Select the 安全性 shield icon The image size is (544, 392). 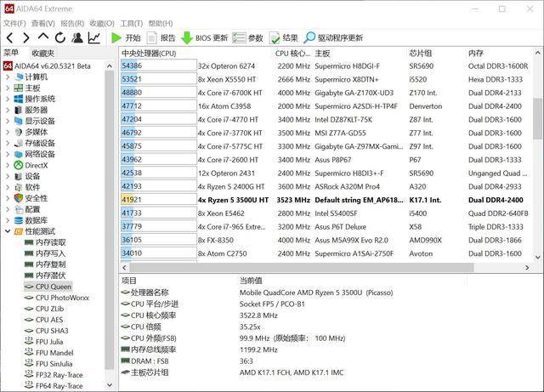tap(19, 198)
